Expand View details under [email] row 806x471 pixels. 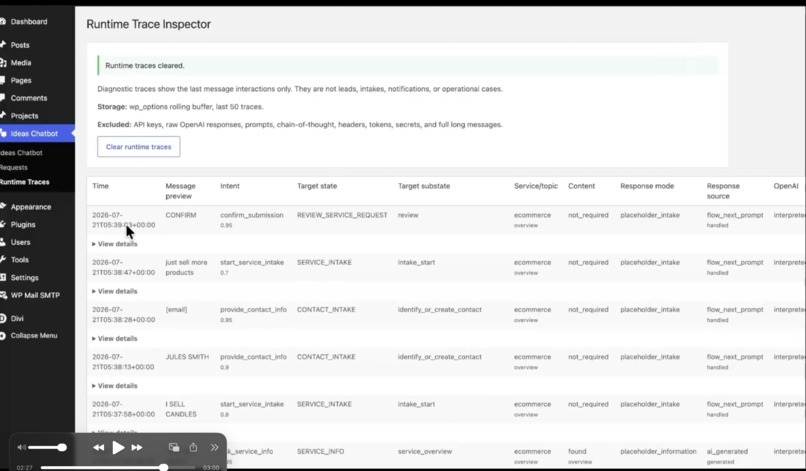pyautogui.click(x=115, y=338)
